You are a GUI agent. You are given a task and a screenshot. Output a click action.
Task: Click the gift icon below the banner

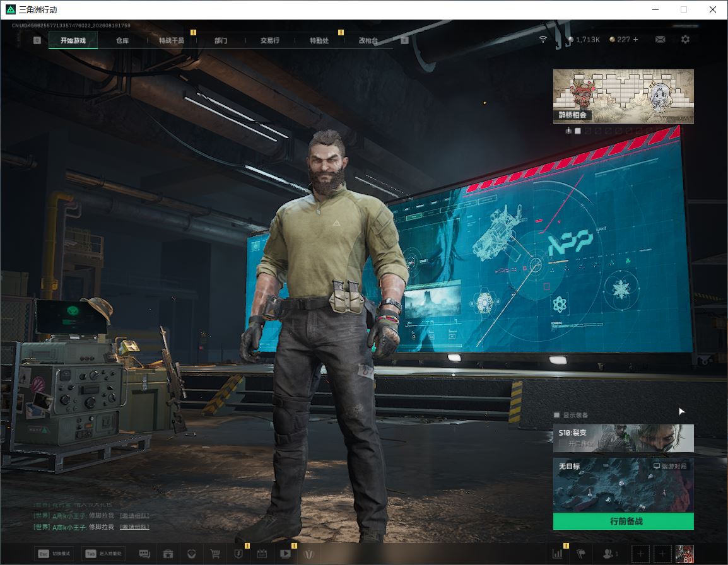(x=568, y=131)
